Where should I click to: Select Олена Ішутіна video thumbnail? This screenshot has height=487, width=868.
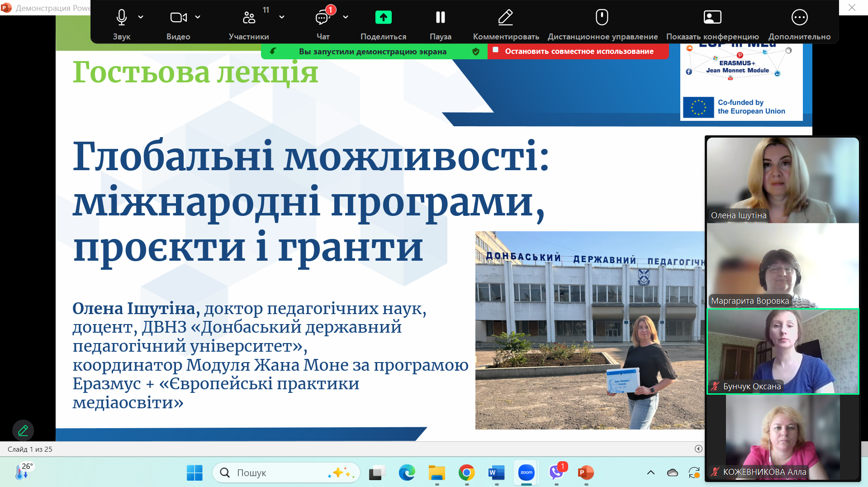tap(783, 180)
